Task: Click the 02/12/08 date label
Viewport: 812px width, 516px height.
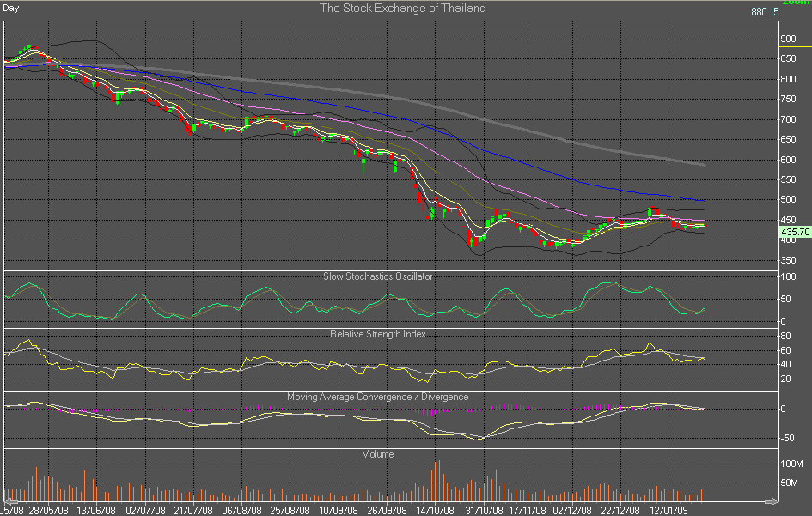Action: coord(572,510)
